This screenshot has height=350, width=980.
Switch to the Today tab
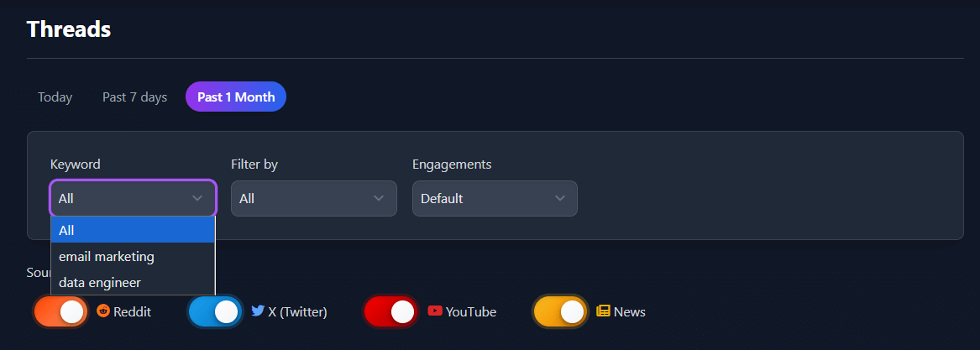55,97
